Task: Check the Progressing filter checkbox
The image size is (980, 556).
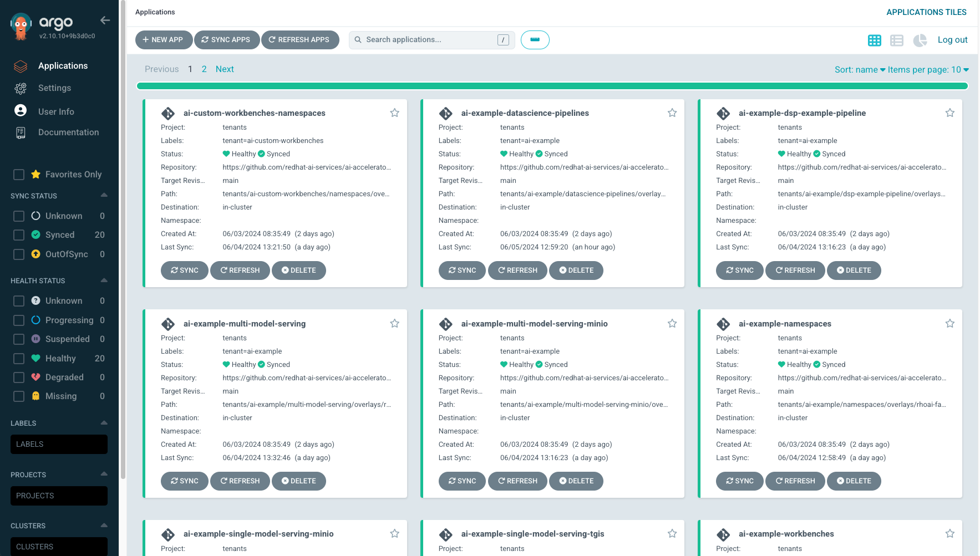Action: tap(19, 320)
